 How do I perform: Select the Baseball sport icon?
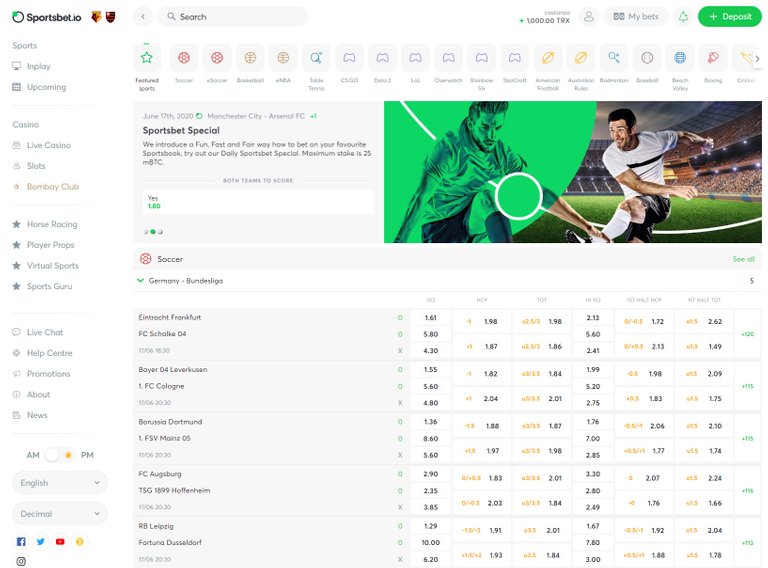pyautogui.click(x=647, y=58)
